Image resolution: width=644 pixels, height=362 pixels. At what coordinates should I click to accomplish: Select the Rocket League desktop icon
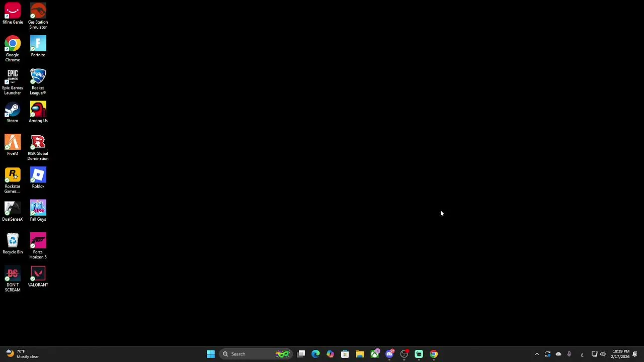click(x=38, y=82)
